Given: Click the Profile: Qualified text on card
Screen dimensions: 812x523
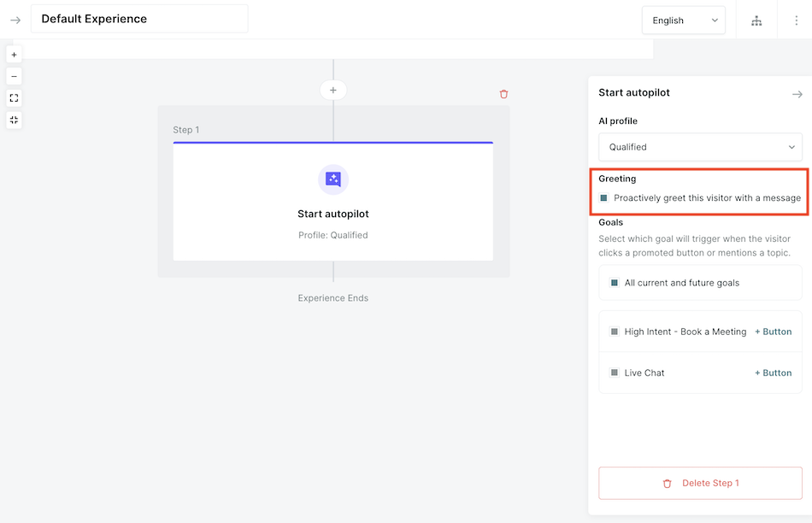Looking at the screenshot, I should pyautogui.click(x=333, y=235).
